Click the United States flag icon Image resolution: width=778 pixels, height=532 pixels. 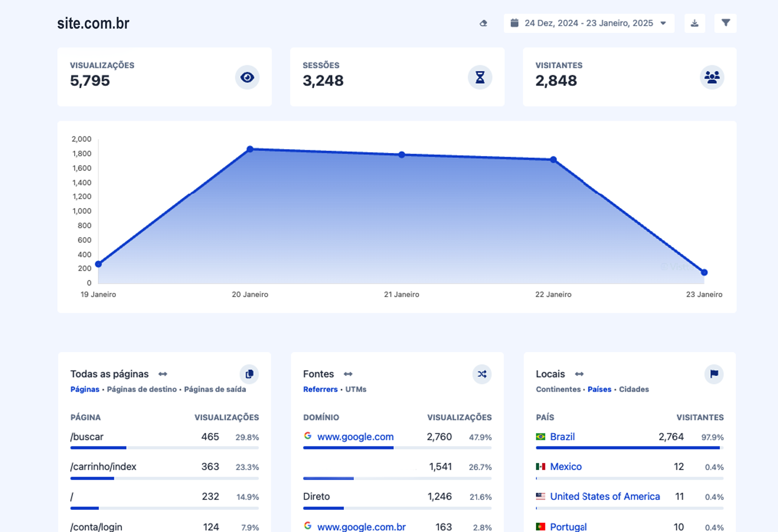pos(540,496)
